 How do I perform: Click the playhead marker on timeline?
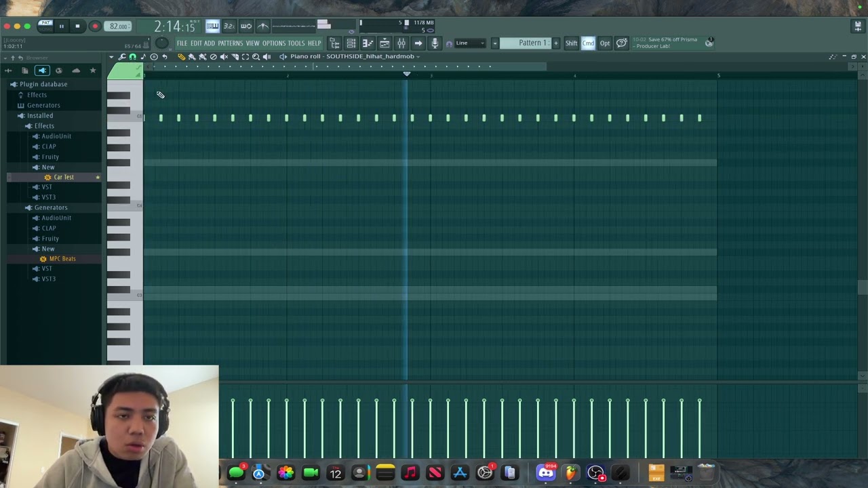click(x=407, y=74)
